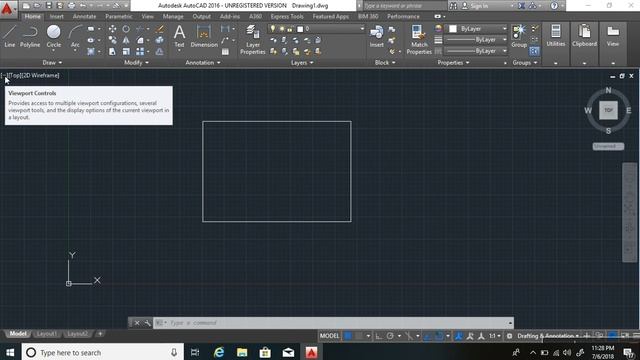Click the Rotate tool icon
The width and height of the screenshot is (640, 360).
point(126,29)
